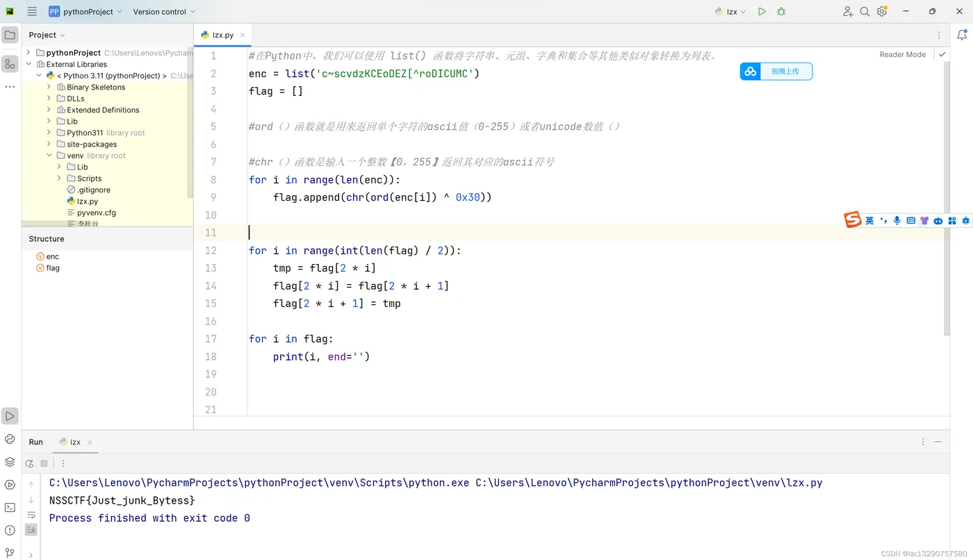
Task: Open IDE settings gear icon
Action: 882,12
